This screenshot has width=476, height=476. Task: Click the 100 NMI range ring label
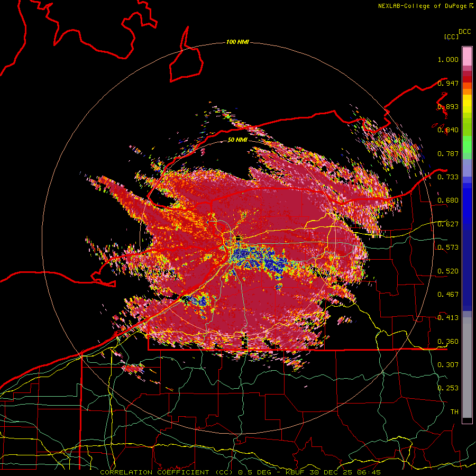tap(237, 42)
